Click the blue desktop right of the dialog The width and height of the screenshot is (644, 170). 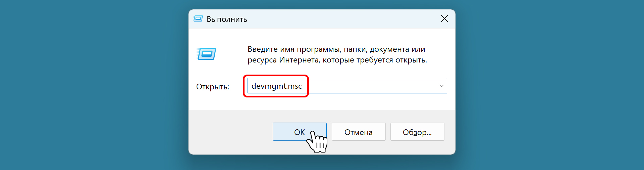[x=550, y=84]
